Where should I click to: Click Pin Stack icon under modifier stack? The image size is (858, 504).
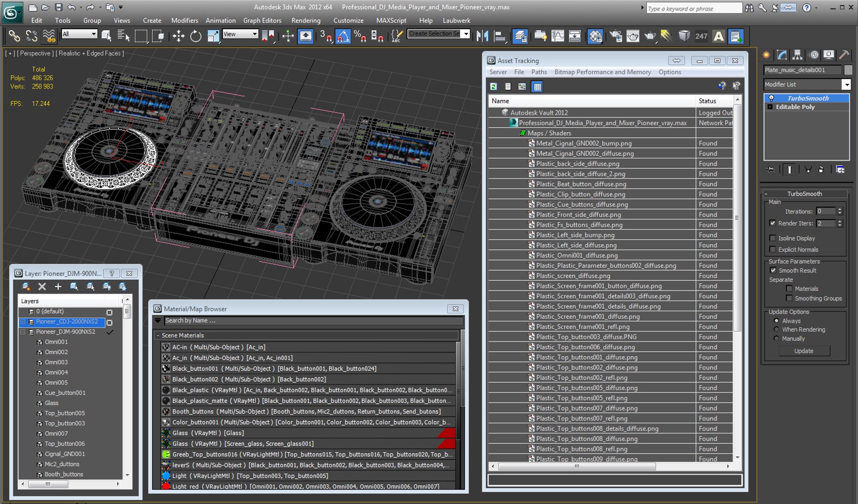(771, 169)
